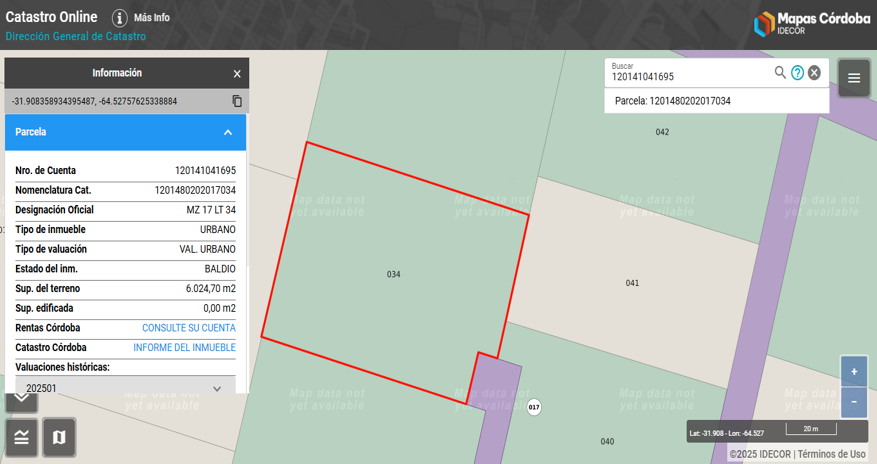The image size is (877, 464).
Task: Click the 017 block marker on map
Action: click(x=534, y=407)
